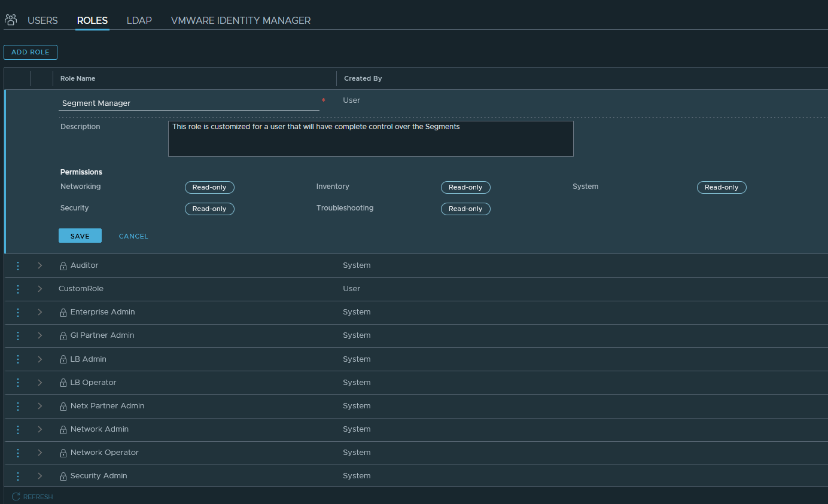Expand the GI Partner Admin row
This screenshot has width=828, height=504.
click(40, 335)
